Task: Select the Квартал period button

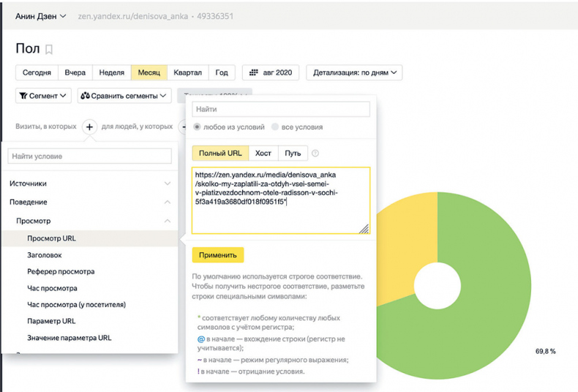Action: point(187,73)
